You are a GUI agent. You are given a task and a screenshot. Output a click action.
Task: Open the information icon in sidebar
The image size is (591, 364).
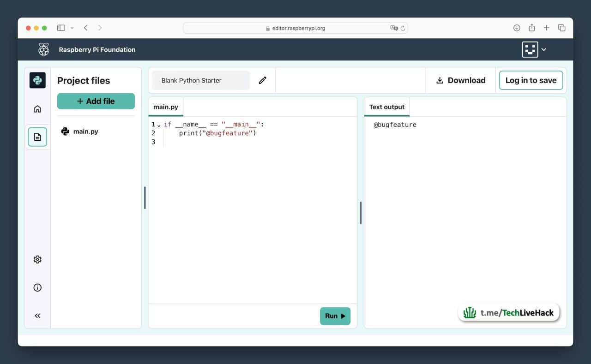click(37, 288)
